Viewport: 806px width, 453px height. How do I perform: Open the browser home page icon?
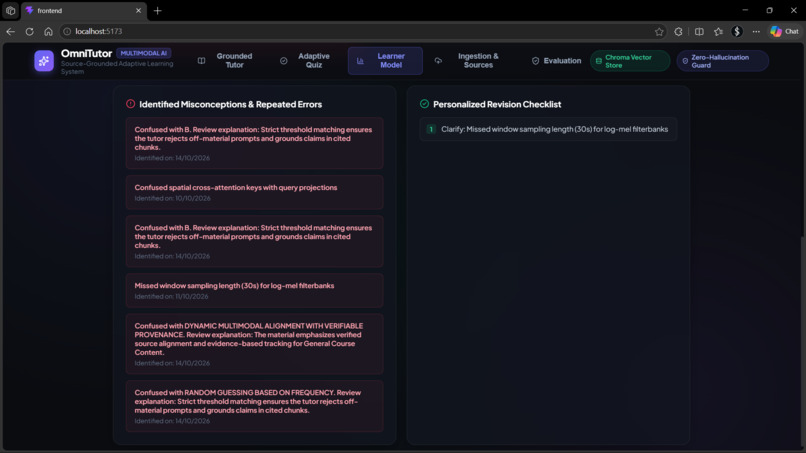point(48,31)
